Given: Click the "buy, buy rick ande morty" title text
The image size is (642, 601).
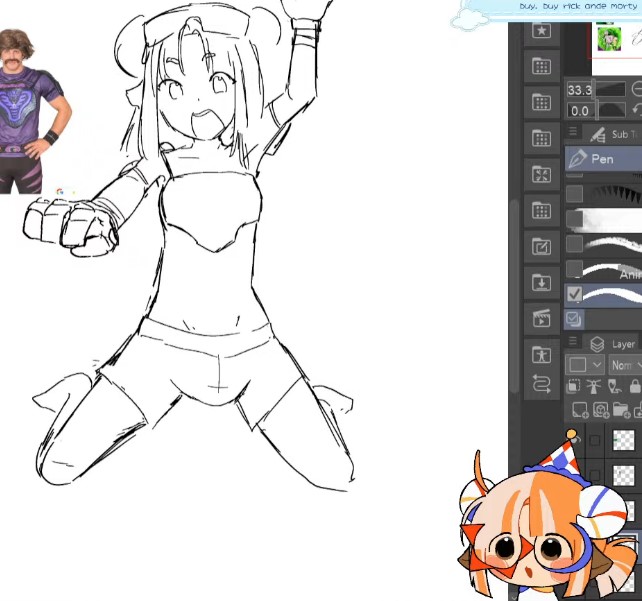Looking at the screenshot, I should pos(578,6).
